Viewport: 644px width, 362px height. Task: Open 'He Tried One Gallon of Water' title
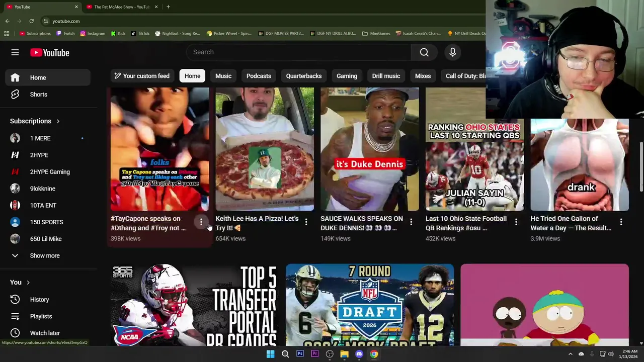[571, 223]
